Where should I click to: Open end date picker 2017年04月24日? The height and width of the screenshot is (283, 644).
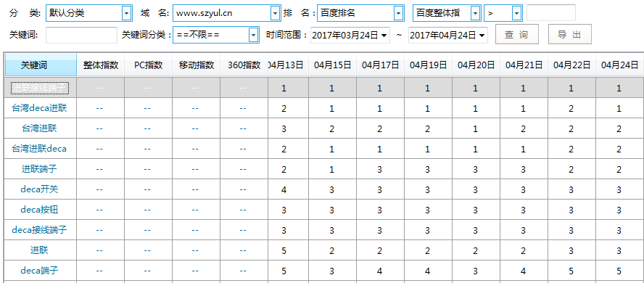(x=447, y=36)
